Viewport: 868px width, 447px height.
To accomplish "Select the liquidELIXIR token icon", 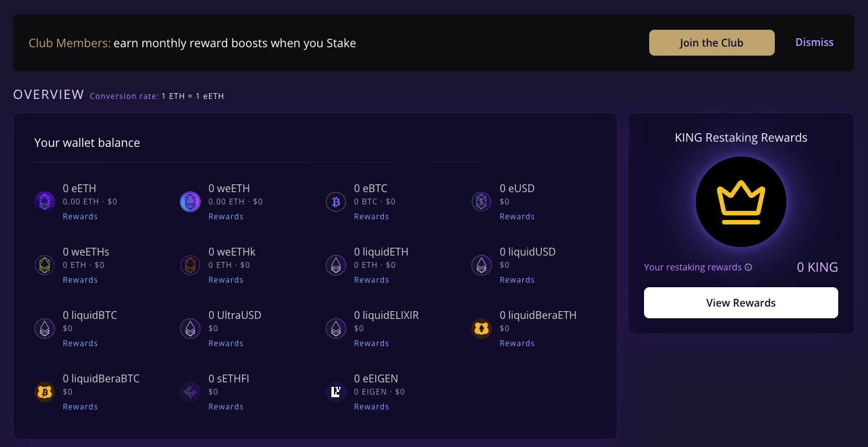I will [336, 328].
